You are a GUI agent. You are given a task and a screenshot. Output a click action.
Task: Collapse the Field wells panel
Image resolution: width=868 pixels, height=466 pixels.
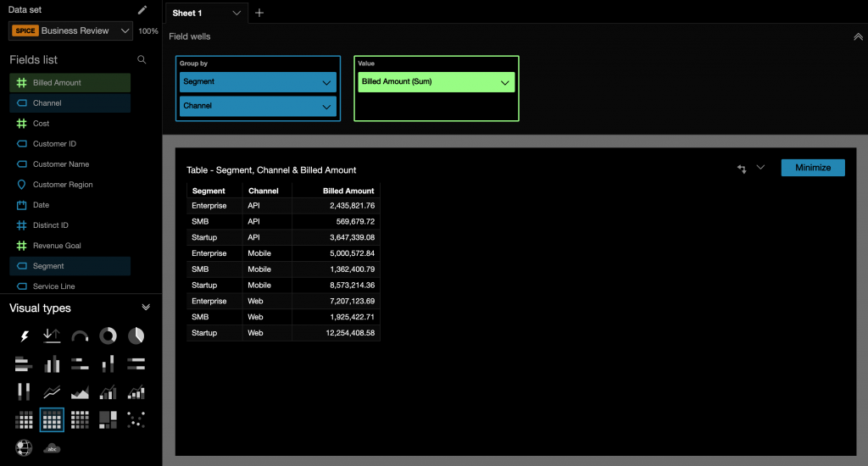click(x=858, y=36)
